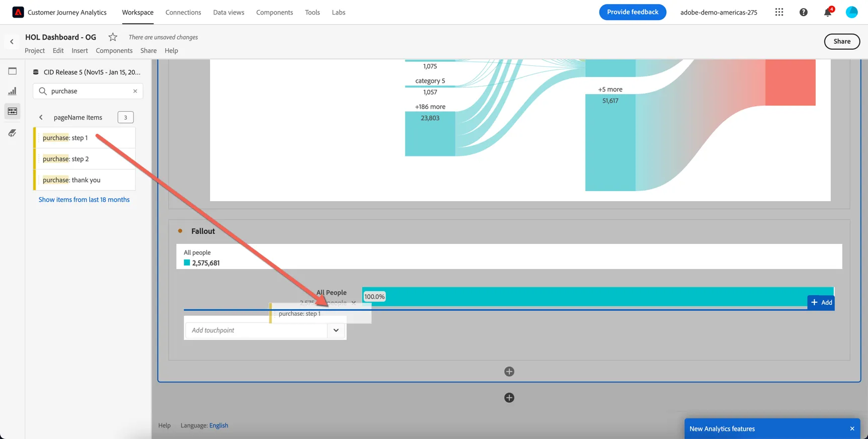The width and height of the screenshot is (868, 439).
Task: Add visualization with plus icon below Fallout
Action: pos(509,372)
